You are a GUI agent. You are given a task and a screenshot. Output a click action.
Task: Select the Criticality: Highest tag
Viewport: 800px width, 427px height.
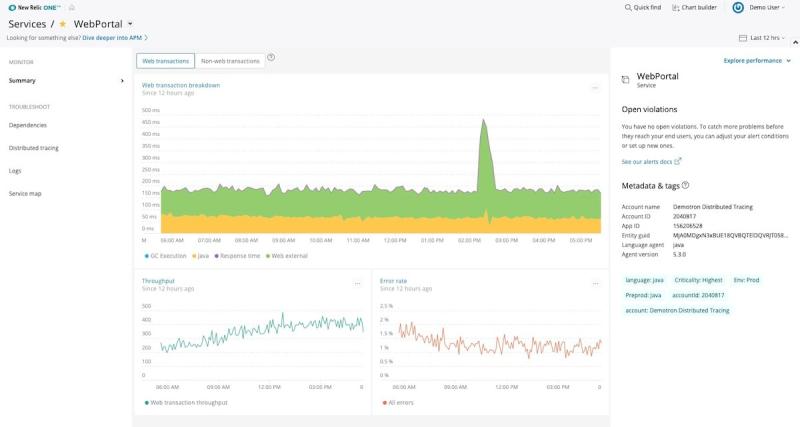click(698, 280)
